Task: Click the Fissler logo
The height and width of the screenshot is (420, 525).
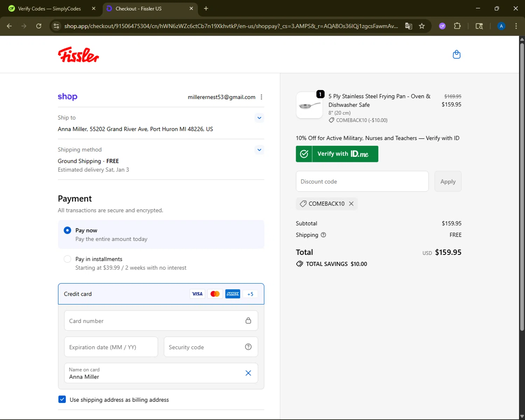Action: point(78,55)
